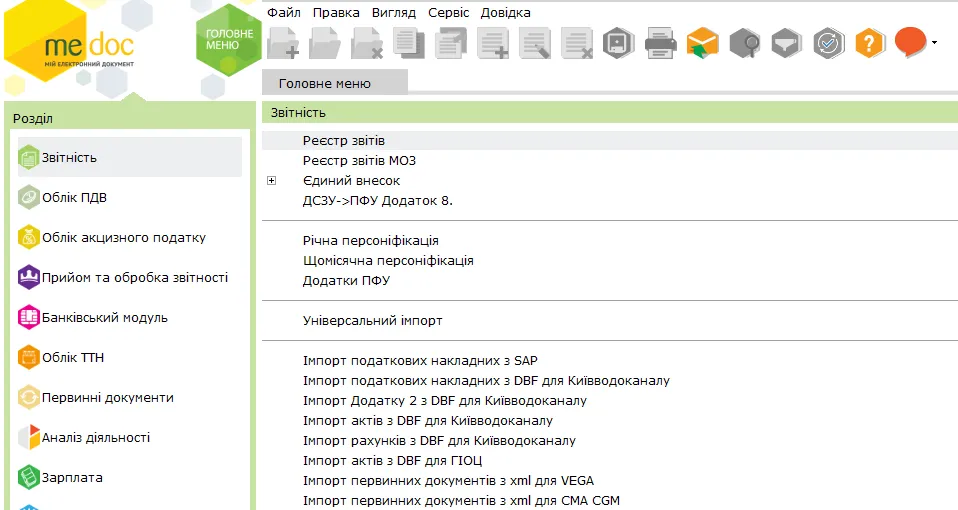
Task: Open the Довідка menu
Action: coord(505,12)
